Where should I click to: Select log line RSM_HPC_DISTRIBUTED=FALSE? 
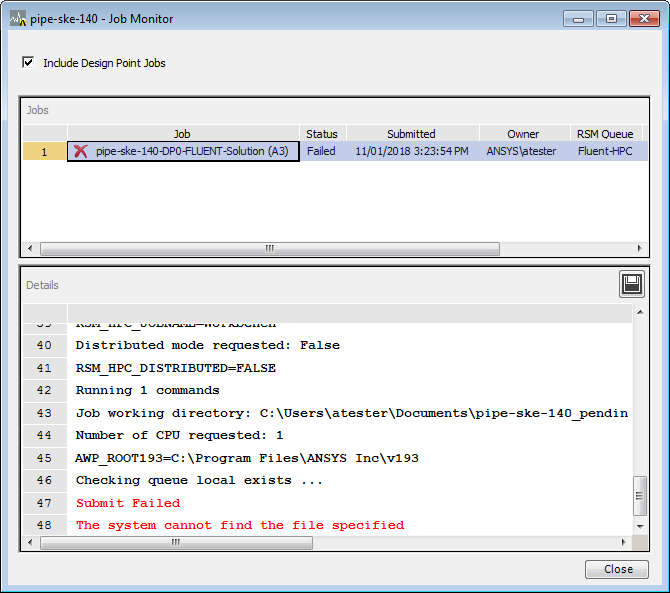point(350,368)
